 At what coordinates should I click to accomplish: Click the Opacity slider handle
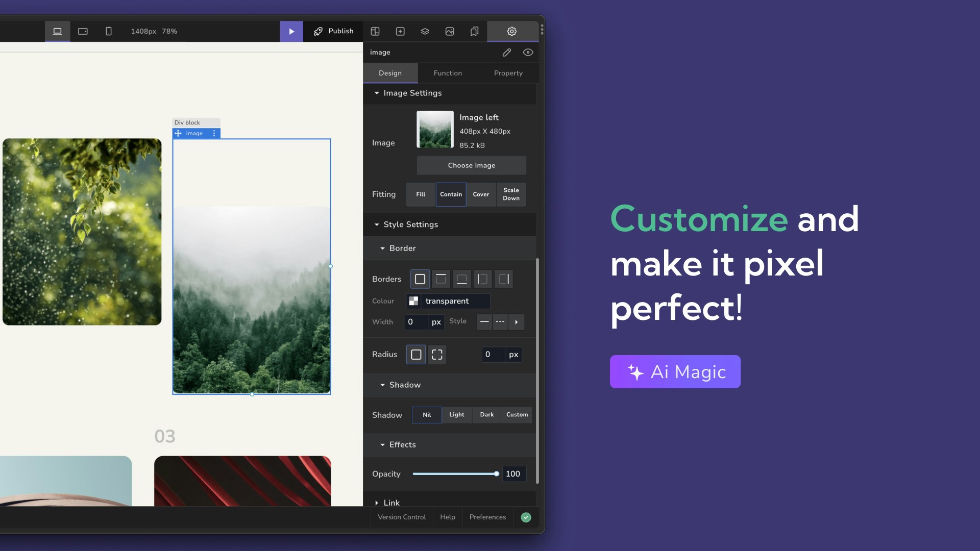496,474
